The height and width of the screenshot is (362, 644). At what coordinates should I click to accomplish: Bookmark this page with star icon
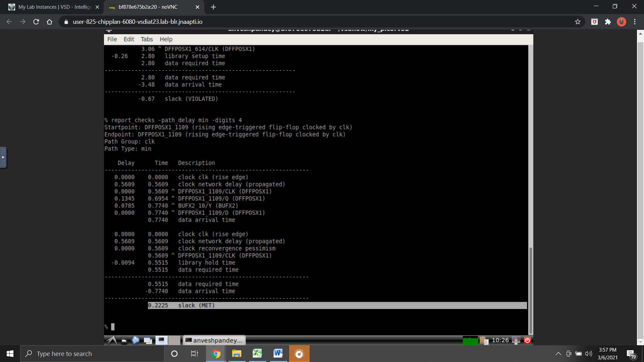tap(578, 22)
